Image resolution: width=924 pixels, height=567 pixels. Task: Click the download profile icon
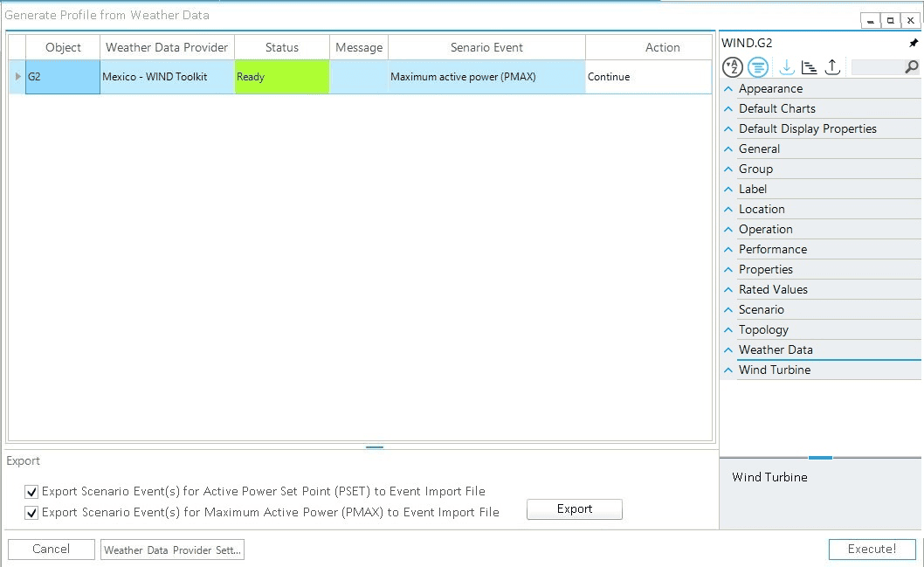[x=784, y=66]
